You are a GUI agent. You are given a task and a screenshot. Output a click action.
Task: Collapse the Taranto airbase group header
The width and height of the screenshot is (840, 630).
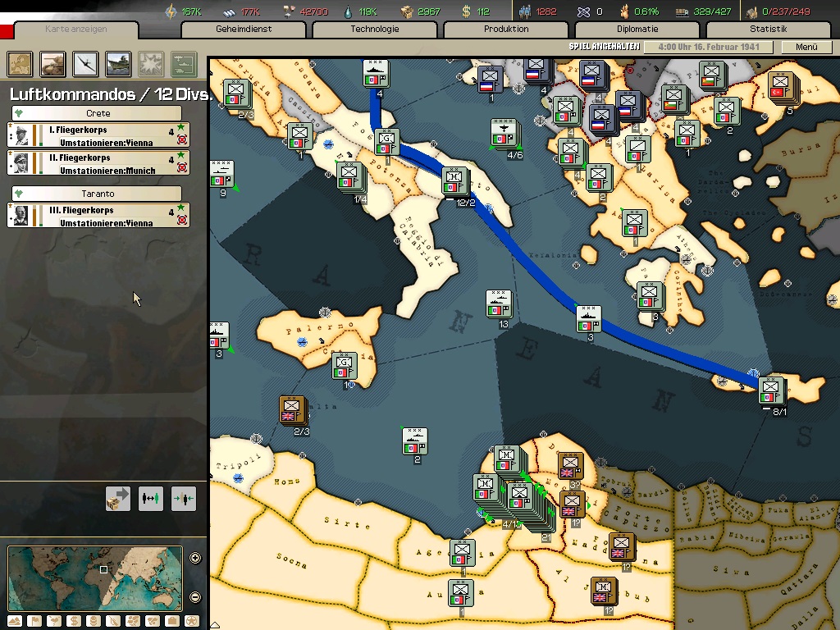[x=97, y=194]
